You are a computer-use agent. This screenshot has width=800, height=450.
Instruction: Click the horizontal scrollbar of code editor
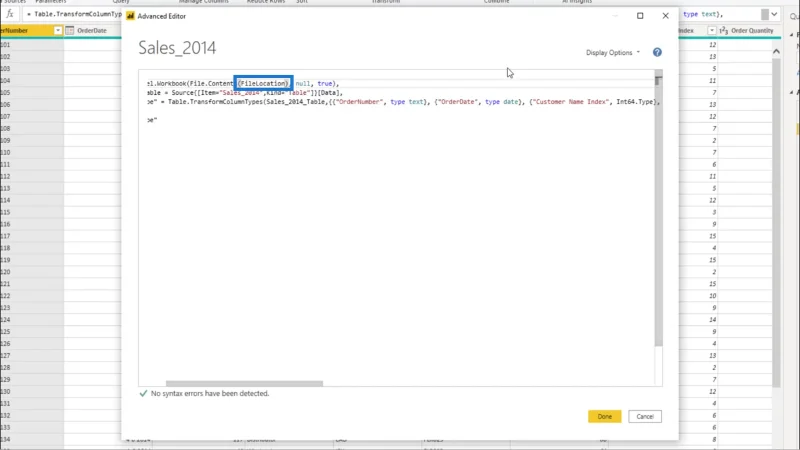tap(244, 383)
